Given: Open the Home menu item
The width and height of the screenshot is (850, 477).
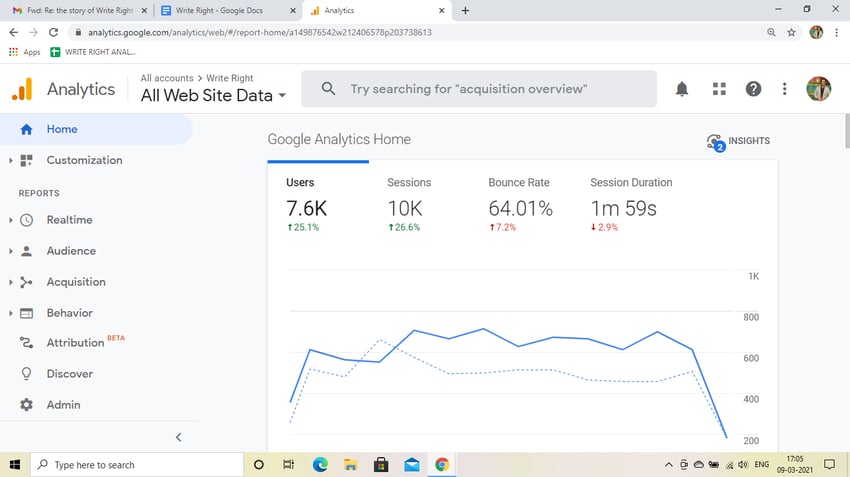Looking at the screenshot, I should (x=96, y=130).
